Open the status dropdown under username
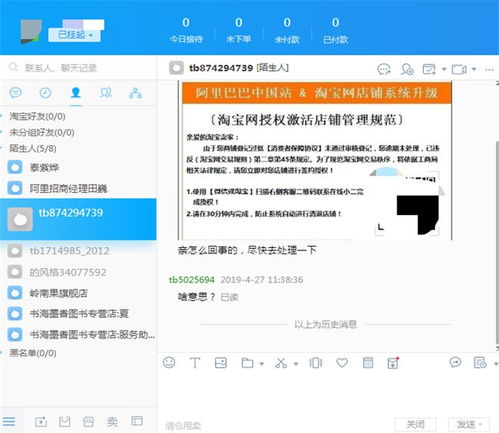 coord(75,35)
